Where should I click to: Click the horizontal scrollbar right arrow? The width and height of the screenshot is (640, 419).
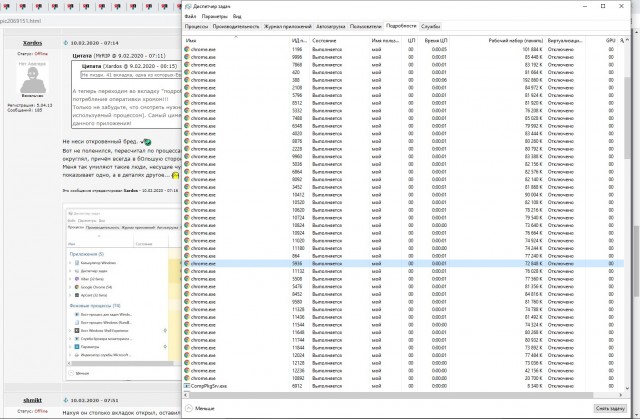coord(620,395)
